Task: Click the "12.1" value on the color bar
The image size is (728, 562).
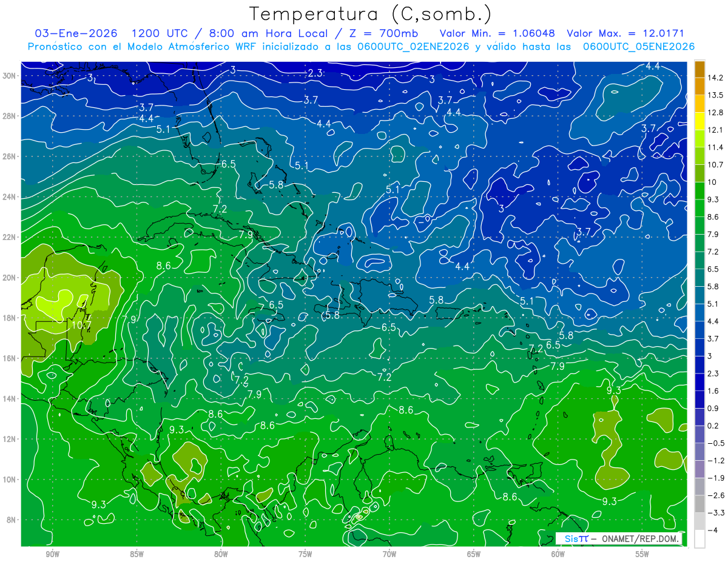Action: pos(716,130)
